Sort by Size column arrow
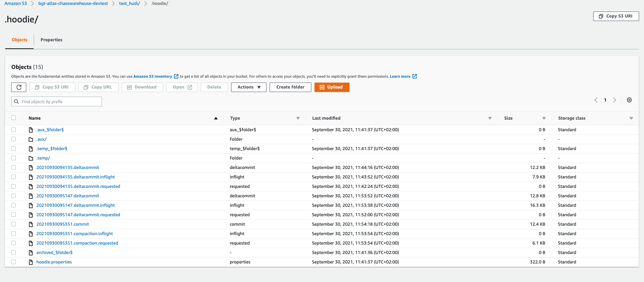 coord(544,118)
